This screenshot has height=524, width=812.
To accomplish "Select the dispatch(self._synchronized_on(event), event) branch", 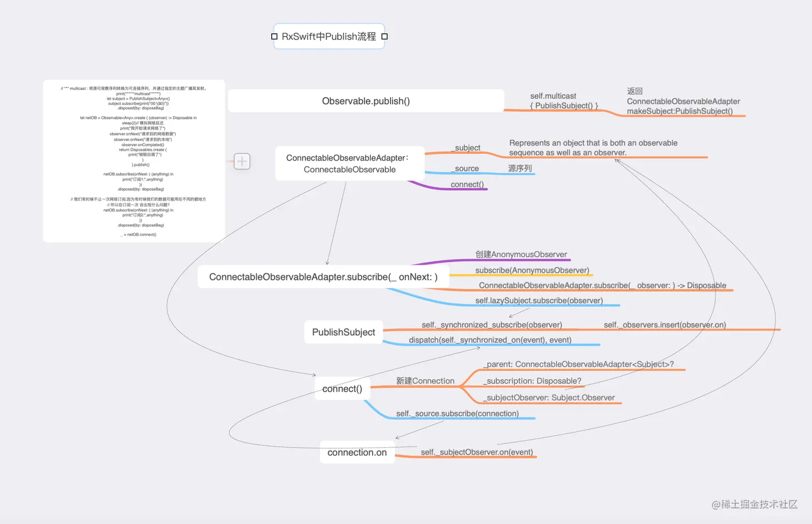I will pyautogui.click(x=490, y=340).
